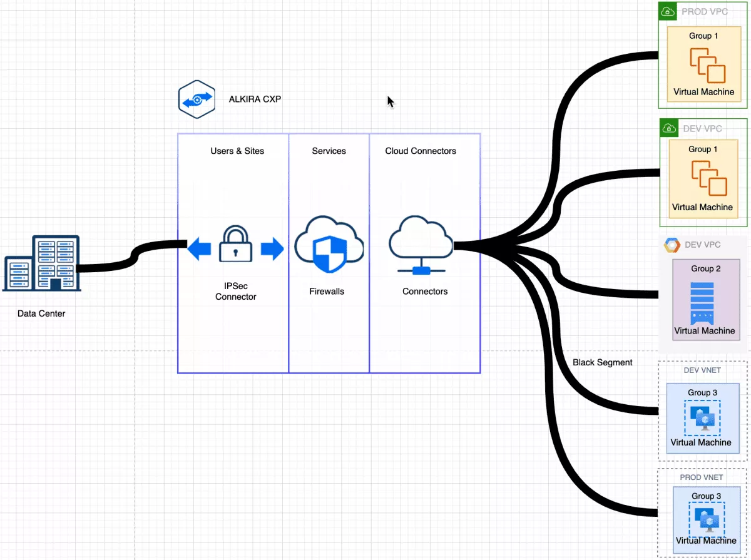Viewport: 751px width, 560px height.
Task: Select the 'Connectors' label under cloud
Action: (x=425, y=291)
